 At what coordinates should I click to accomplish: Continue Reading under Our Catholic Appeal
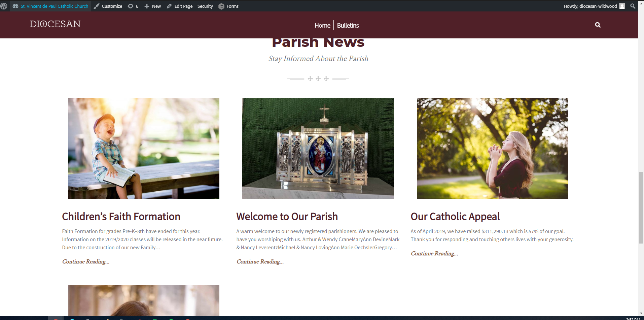tap(434, 253)
